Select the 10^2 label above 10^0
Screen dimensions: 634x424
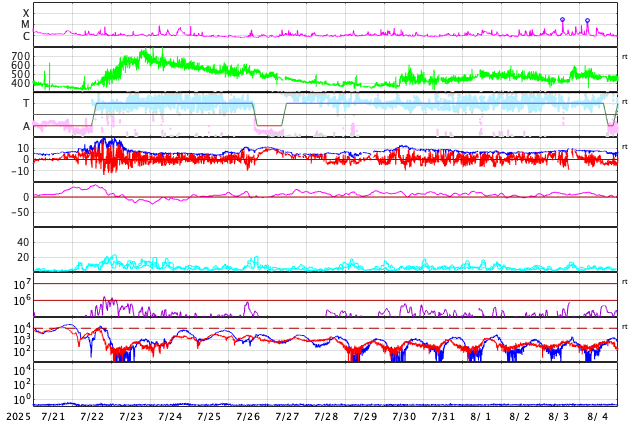(22, 385)
